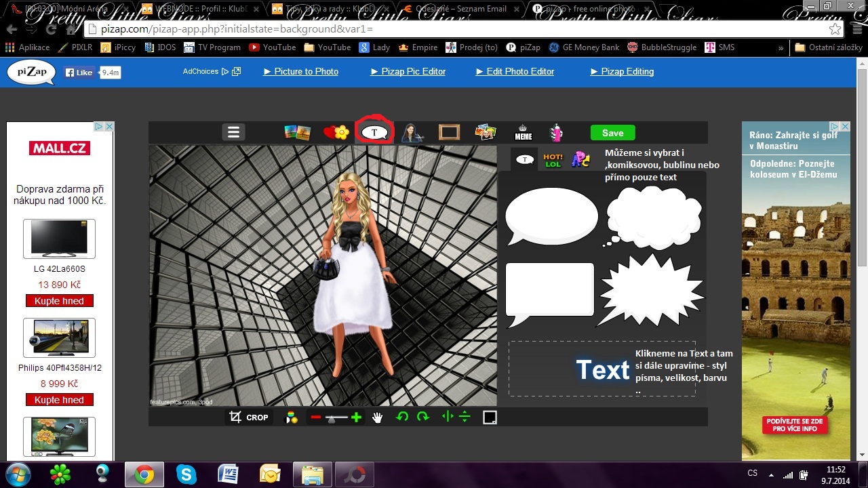Viewport: 868px width, 488px height.
Task: Switch to the colorful ABC letters tab
Action: [580, 160]
